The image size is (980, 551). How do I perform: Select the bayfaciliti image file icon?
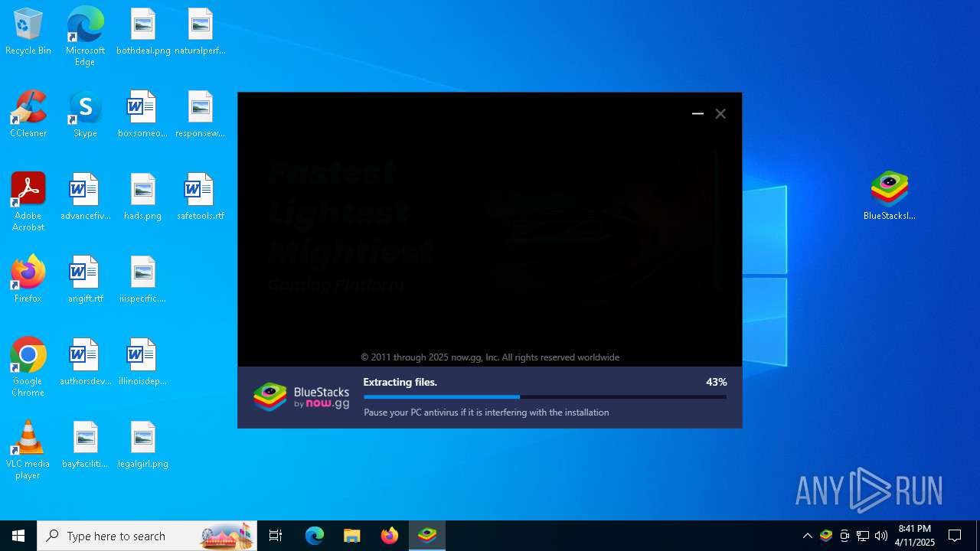tap(85, 445)
